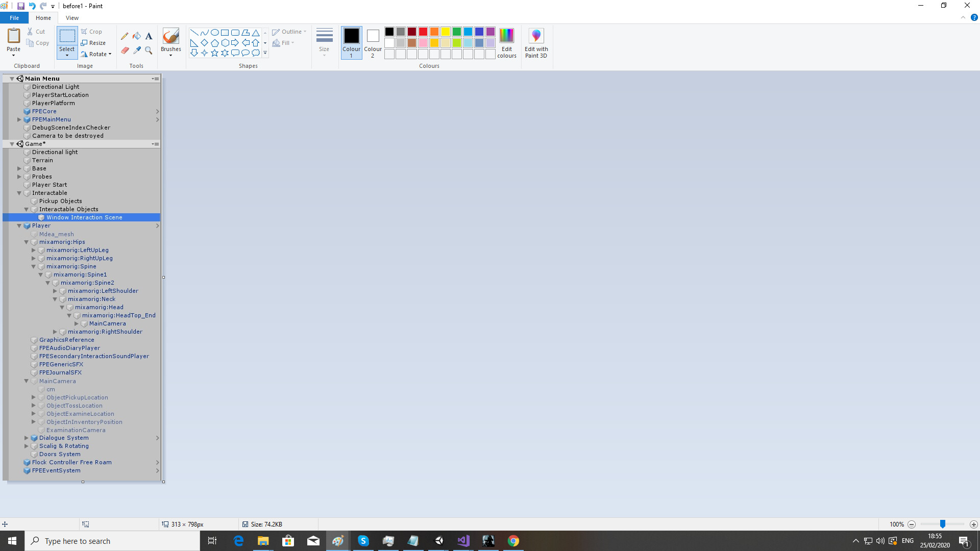Select the Text tool
This screenshot has height=551, width=980.
tap(149, 36)
